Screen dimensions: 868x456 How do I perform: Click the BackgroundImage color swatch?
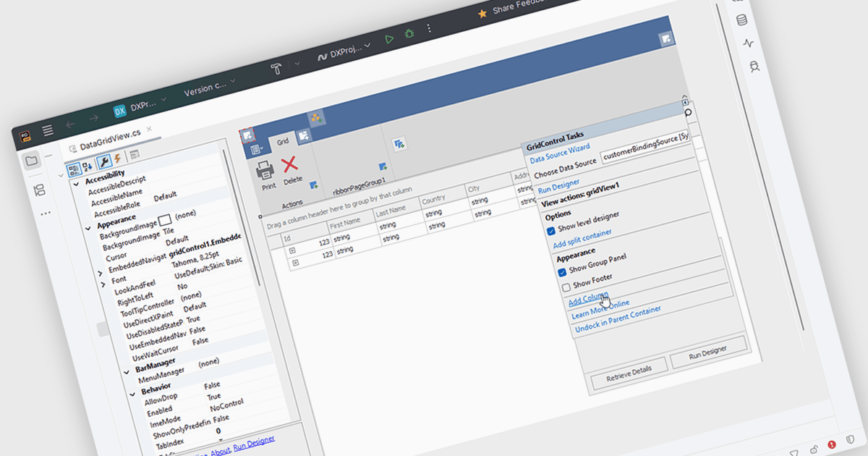[x=163, y=219]
